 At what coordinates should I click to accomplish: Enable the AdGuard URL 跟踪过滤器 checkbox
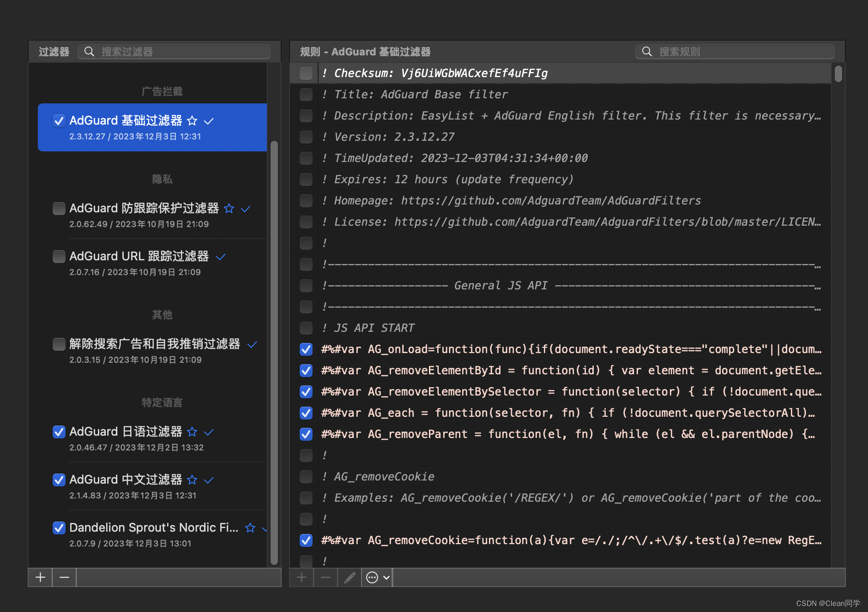tap(59, 257)
